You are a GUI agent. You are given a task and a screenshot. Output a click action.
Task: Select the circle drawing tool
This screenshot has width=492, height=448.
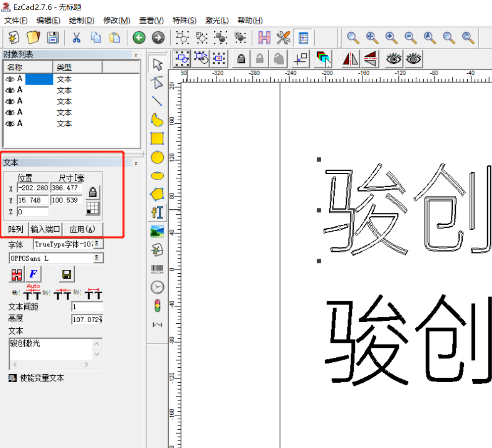[x=157, y=157]
